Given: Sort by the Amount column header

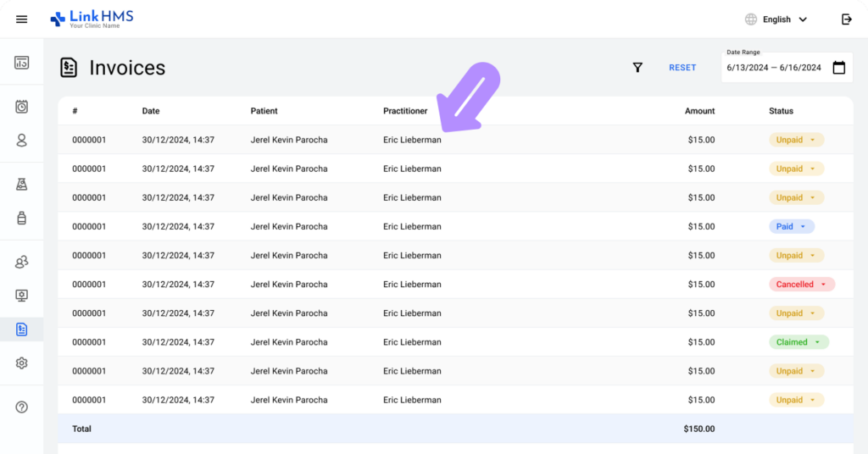Looking at the screenshot, I should (x=699, y=111).
